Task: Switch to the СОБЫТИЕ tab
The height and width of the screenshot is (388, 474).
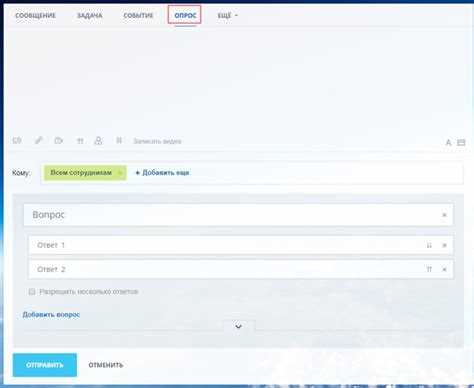Action: 138,16
